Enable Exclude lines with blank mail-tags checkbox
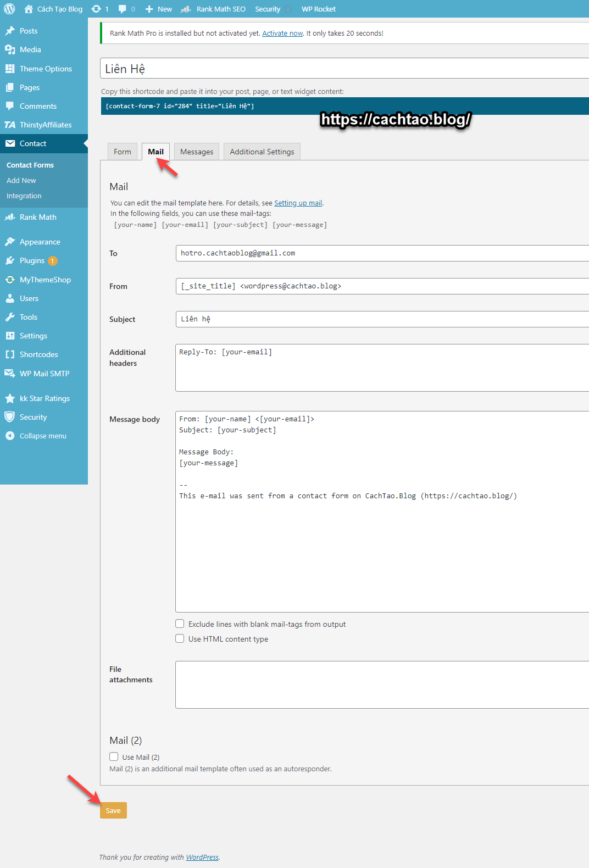The height and width of the screenshot is (868, 589). (180, 624)
